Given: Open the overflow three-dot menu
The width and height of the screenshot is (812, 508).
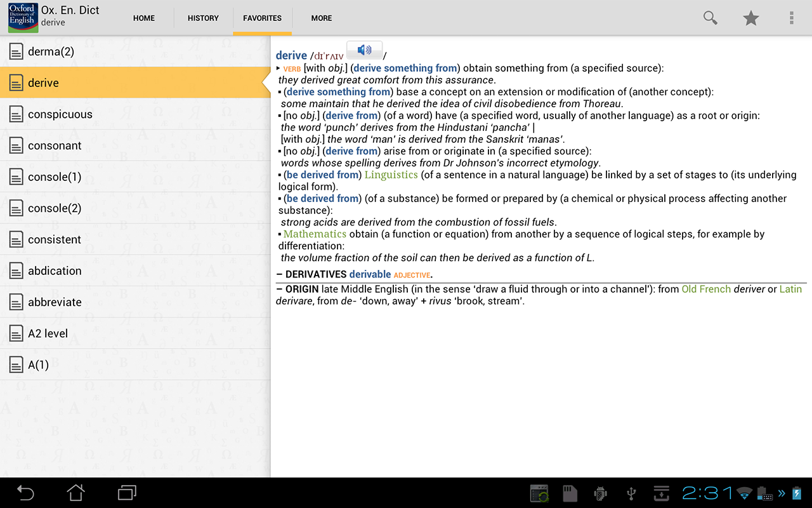Looking at the screenshot, I should click(791, 18).
